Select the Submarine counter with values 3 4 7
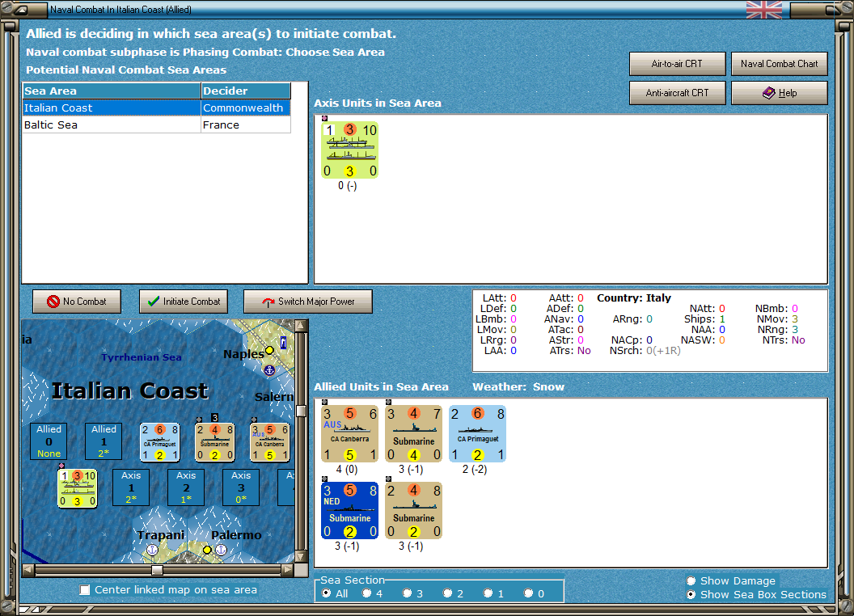The height and width of the screenshot is (616, 854). click(x=413, y=433)
